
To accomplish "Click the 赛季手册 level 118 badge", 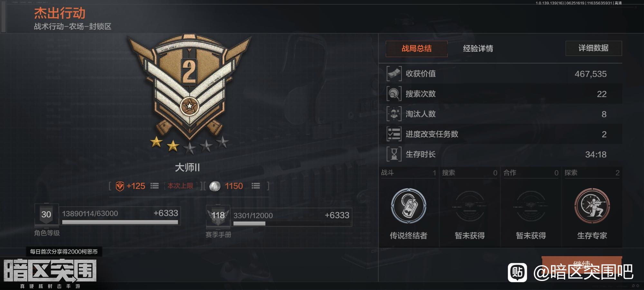I will coord(218,216).
